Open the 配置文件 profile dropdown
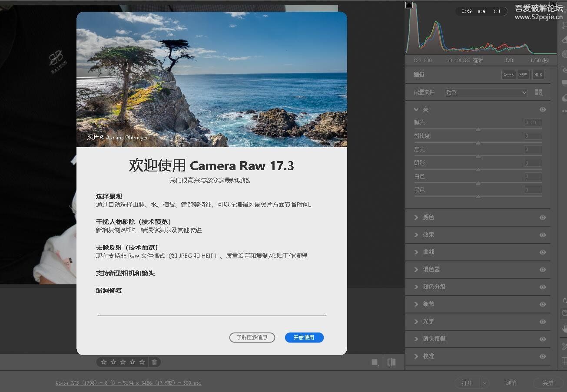567x392 pixels. [486, 92]
